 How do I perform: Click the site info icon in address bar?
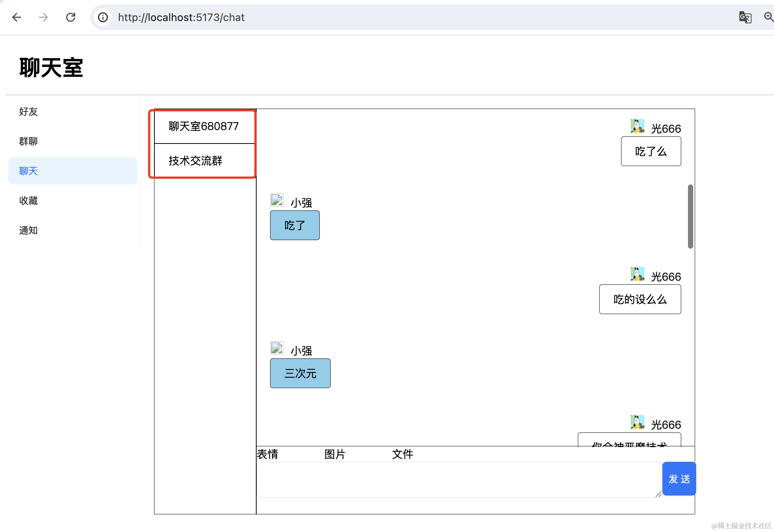[x=103, y=17]
